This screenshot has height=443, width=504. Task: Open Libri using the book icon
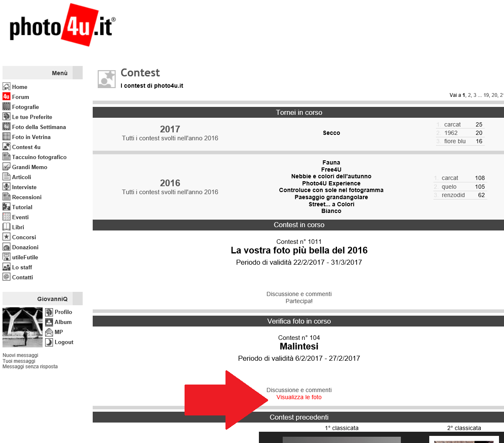pos(6,227)
